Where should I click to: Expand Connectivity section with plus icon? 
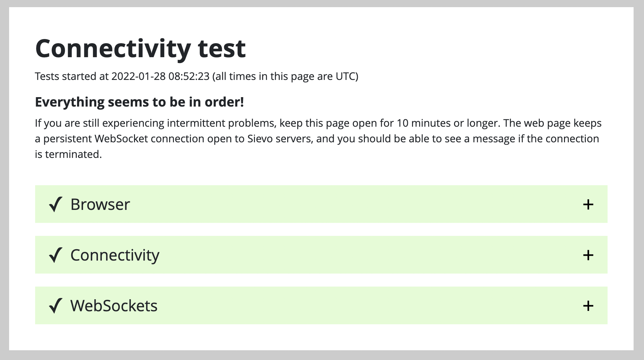coord(588,255)
